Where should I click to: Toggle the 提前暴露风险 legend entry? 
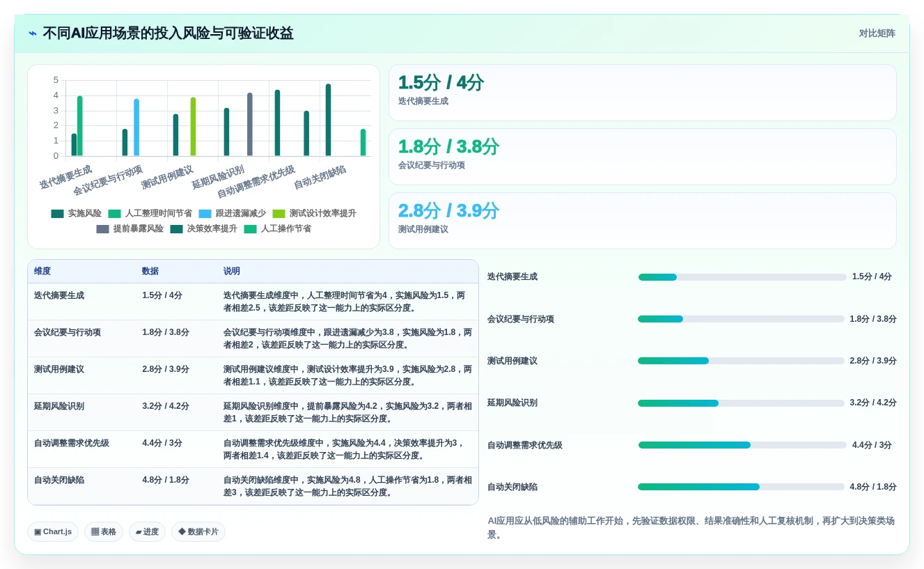coord(130,228)
